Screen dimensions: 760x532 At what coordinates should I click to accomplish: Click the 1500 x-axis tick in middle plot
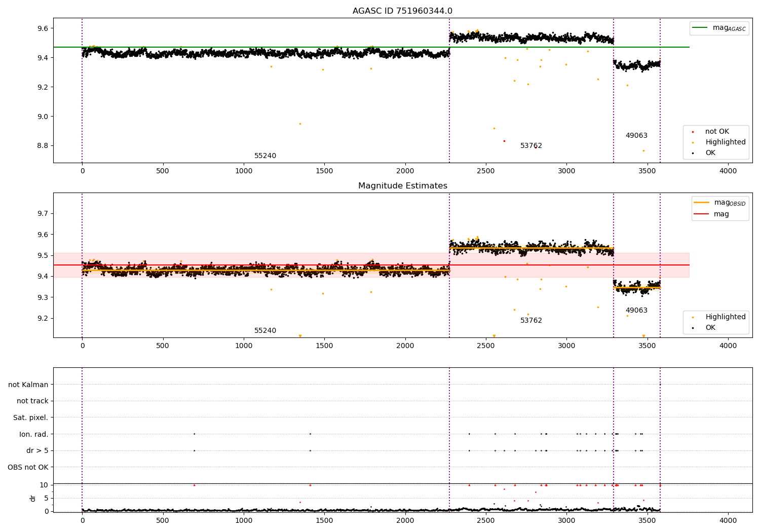click(x=324, y=346)
